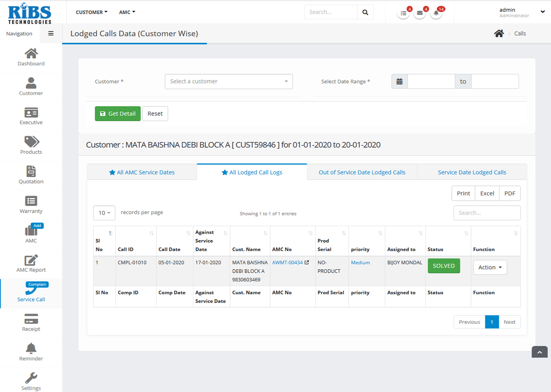Click the calendar icon for date range

pos(399,82)
